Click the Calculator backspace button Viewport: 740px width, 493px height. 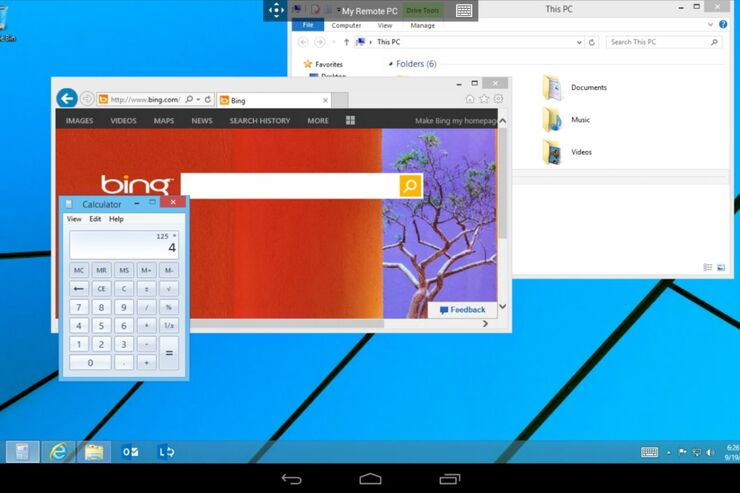(79, 289)
